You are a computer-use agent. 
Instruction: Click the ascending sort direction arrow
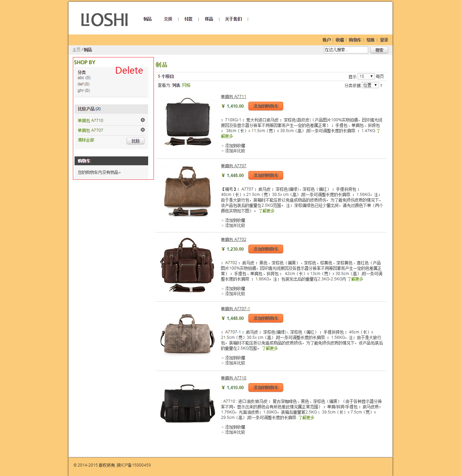tap(381, 85)
